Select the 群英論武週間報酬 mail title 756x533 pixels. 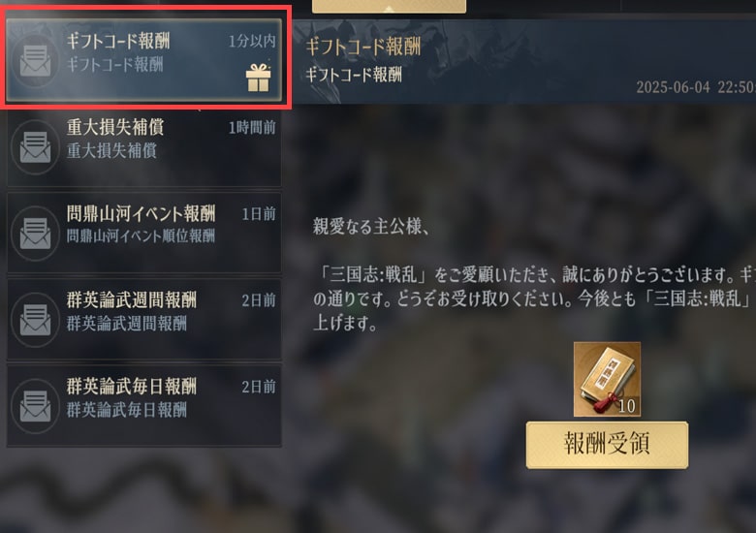point(131,299)
